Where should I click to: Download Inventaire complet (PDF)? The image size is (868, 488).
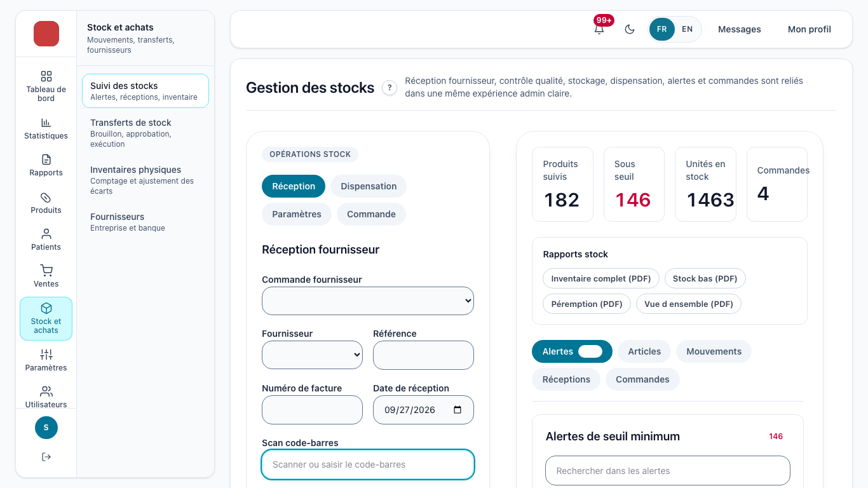tap(601, 278)
